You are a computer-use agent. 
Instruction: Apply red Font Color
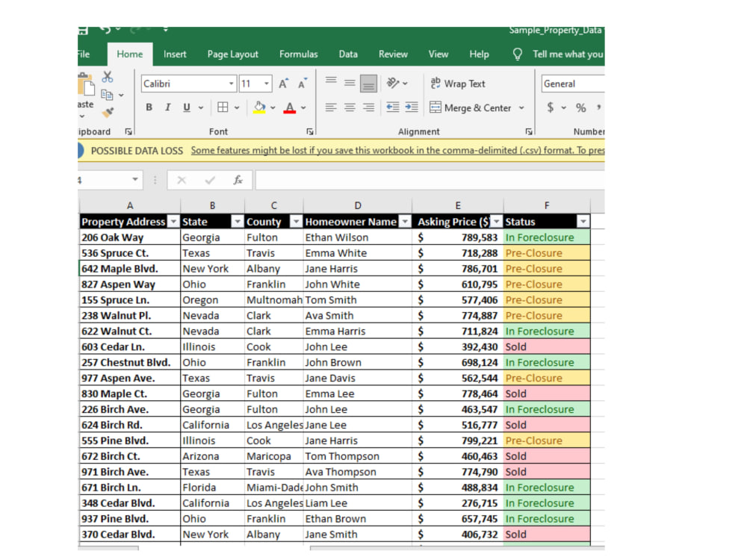click(x=289, y=108)
